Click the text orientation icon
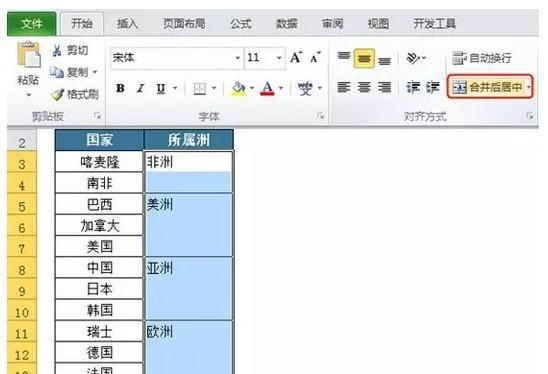The width and height of the screenshot is (548, 374). coord(413,58)
